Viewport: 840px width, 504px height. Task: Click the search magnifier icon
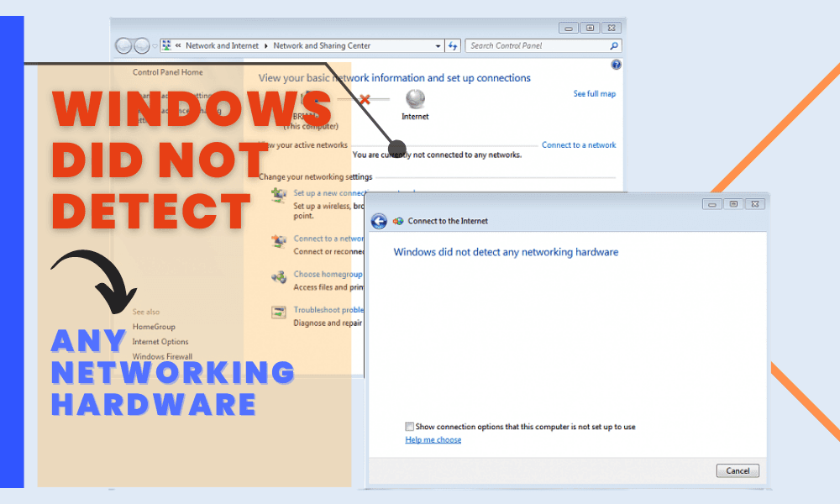click(614, 46)
